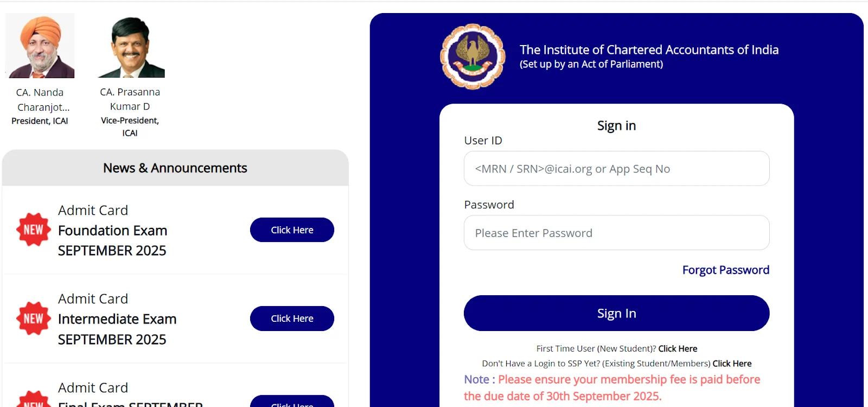
Task: Open Foundation Exam admit card via Click Here
Action: click(x=292, y=230)
